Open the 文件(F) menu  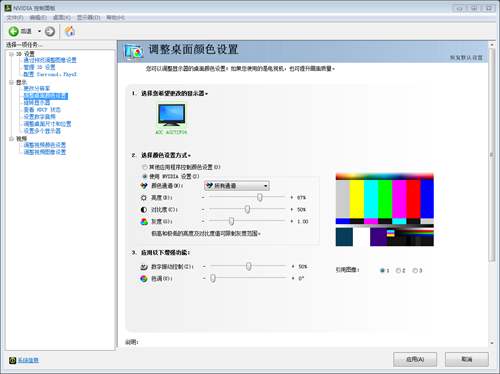pyautogui.click(x=15, y=17)
